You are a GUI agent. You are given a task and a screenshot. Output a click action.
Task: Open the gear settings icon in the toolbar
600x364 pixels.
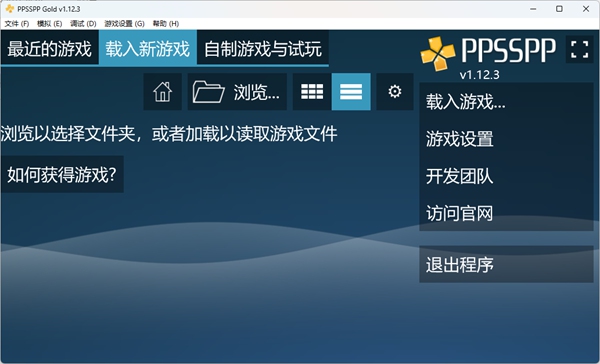click(x=395, y=92)
